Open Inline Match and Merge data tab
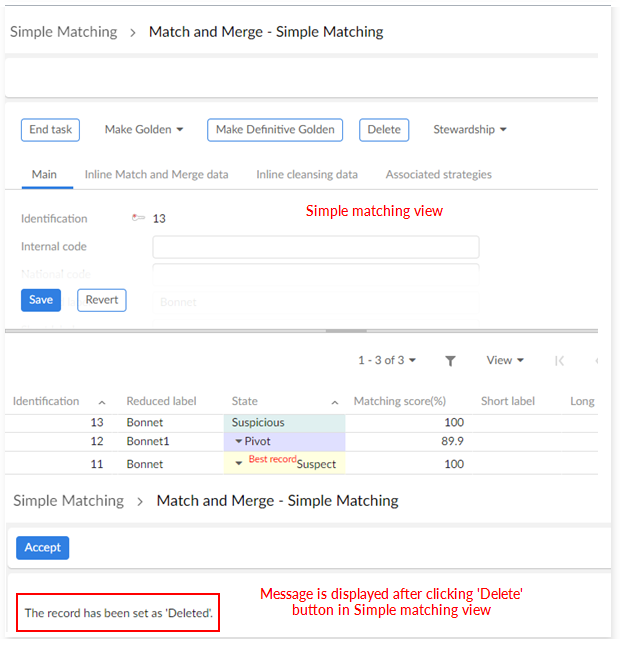 pyautogui.click(x=157, y=175)
